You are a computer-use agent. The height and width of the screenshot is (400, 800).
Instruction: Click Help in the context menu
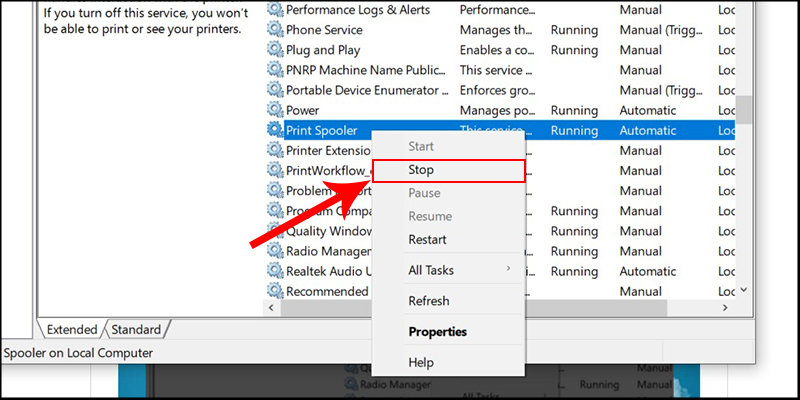point(421,362)
